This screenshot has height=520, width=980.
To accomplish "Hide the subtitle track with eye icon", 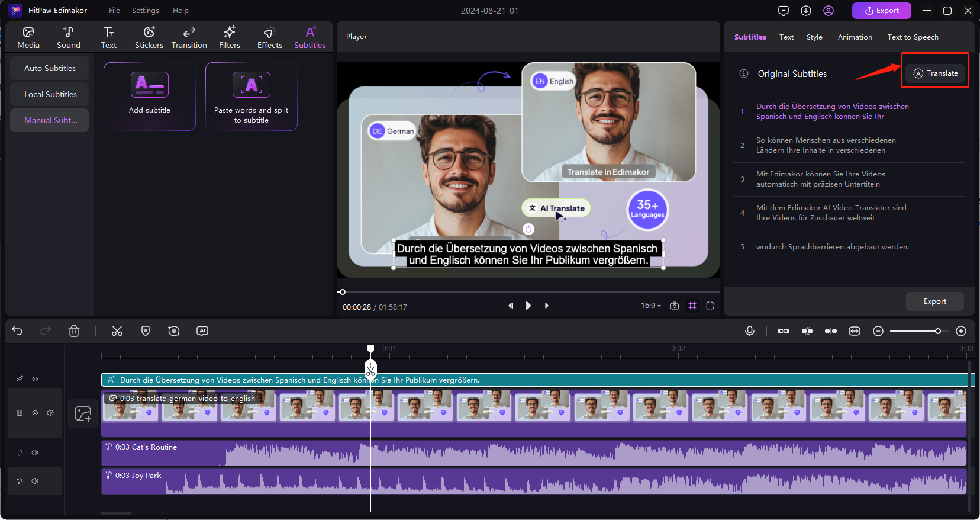I will pyautogui.click(x=36, y=379).
